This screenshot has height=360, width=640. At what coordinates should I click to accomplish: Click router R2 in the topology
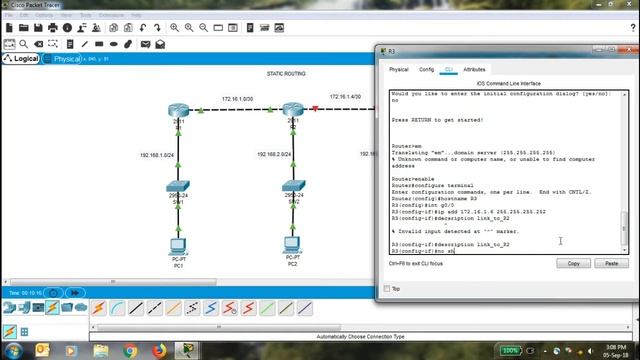coord(293,109)
